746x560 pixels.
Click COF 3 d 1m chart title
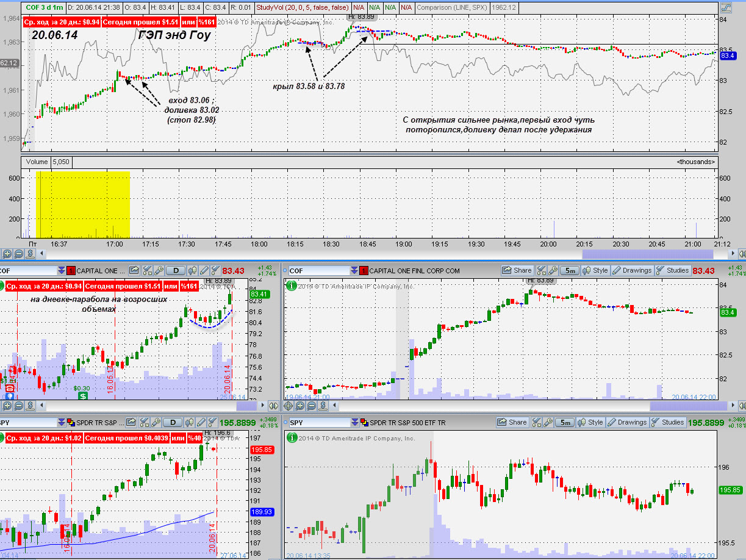(x=43, y=7)
